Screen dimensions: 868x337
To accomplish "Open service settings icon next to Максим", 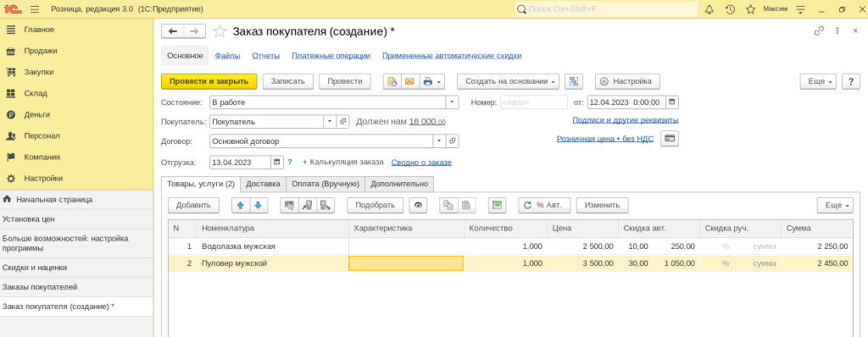I will point(800,9).
